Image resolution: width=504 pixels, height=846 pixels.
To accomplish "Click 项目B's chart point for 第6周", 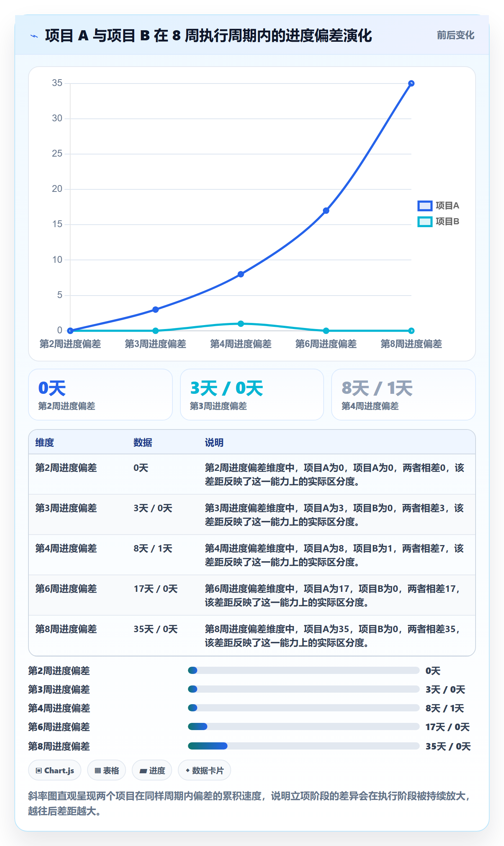I will (326, 330).
